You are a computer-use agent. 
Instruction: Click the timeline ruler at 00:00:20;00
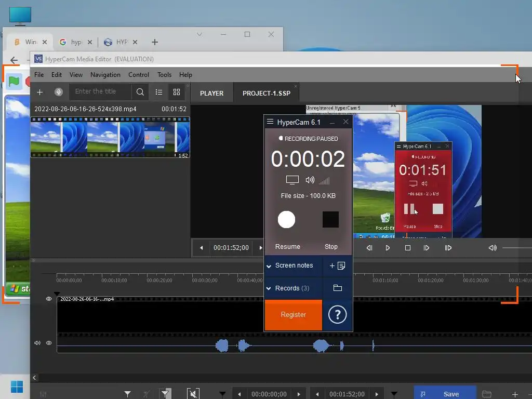tap(159, 280)
